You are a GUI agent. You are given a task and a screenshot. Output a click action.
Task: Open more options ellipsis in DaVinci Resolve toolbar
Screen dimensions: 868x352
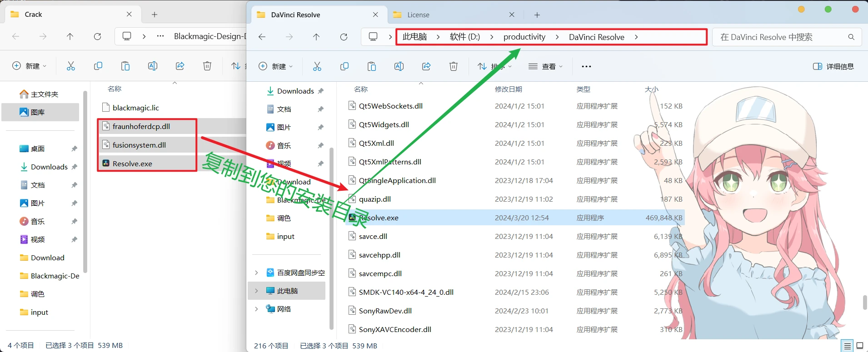586,66
